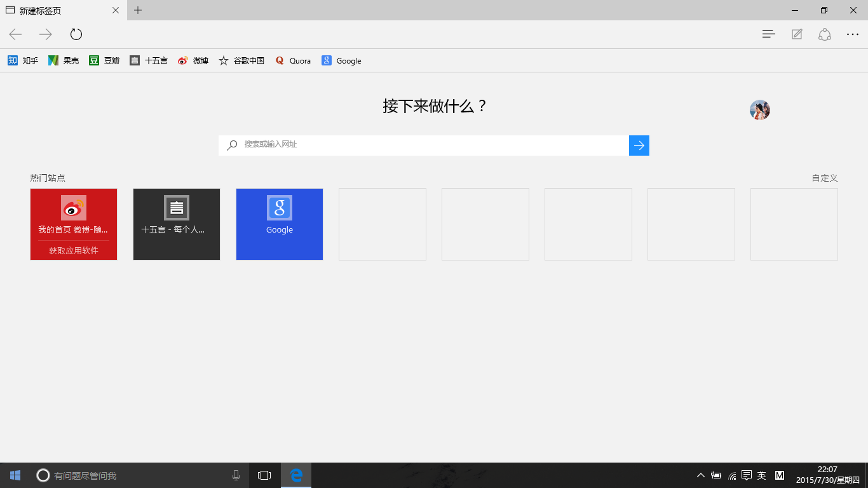Image resolution: width=868 pixels, height=488 pixels.
Task: Open the More actions menu
Action: (x=853, y=34)
